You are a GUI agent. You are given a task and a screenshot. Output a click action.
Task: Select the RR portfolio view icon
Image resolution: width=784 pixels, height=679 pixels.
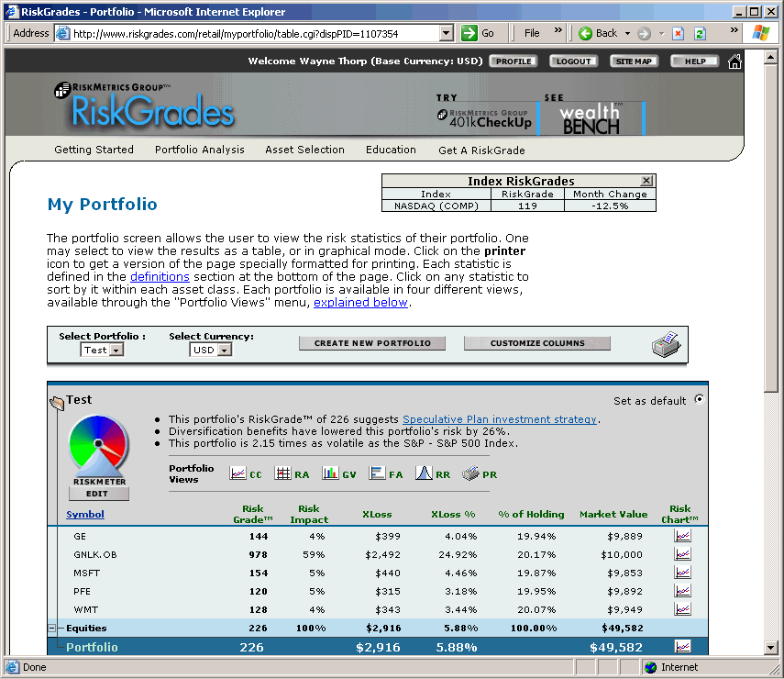(x=424, y=473)
